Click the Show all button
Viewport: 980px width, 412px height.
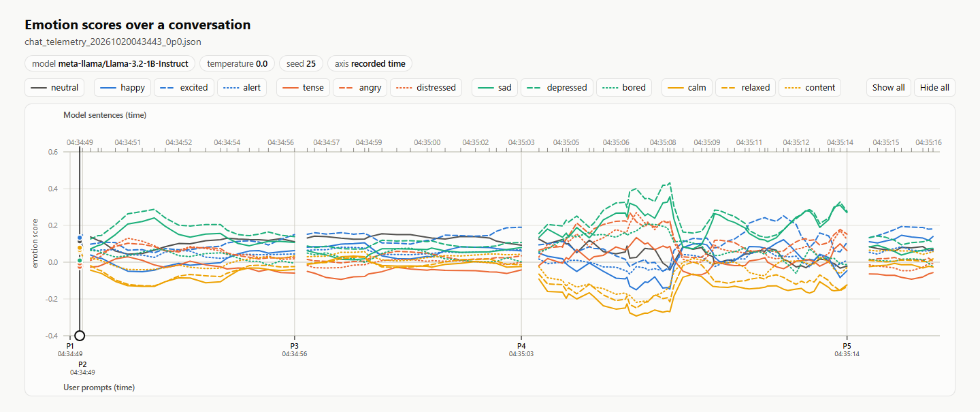tap(889, 87)
